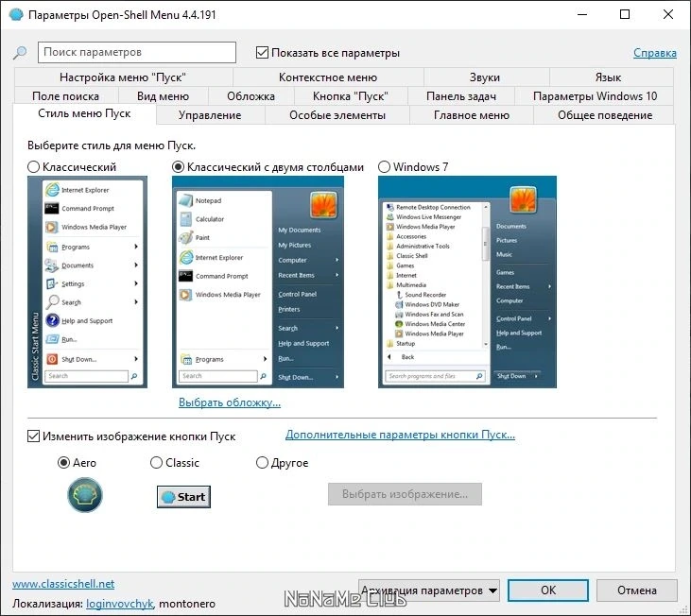691x616 pixels.
Task: Click the Open-Shell logo in title bar
Action: pos(16,14)
